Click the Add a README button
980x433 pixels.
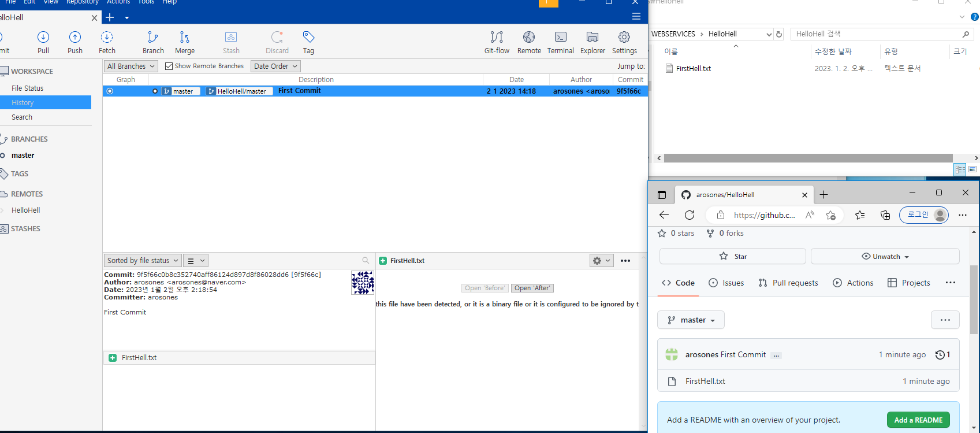pyautogui.click(x=918, y=420)
